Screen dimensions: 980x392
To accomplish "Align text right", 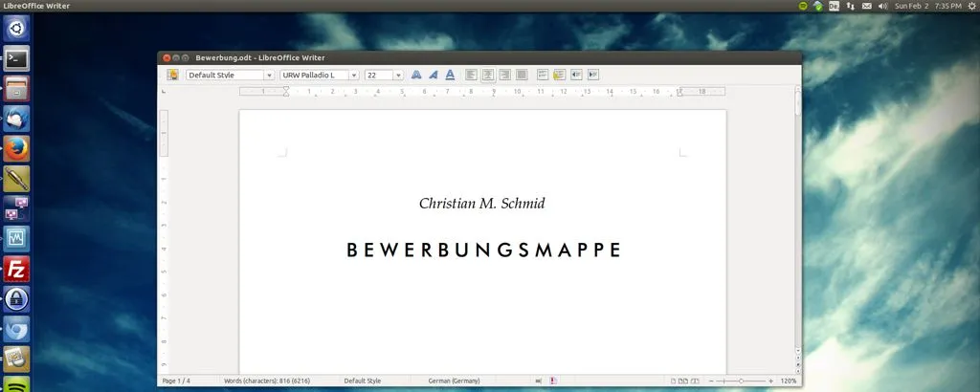I will click(505, 75).
